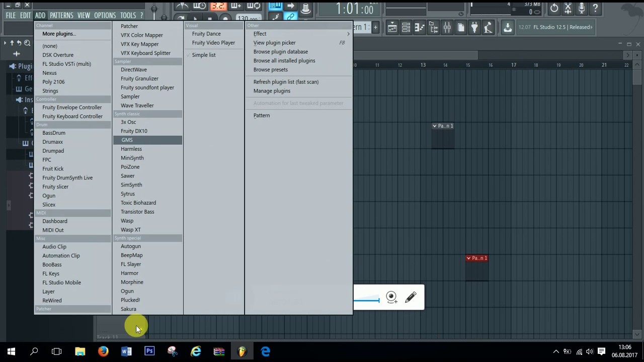Click the browser curved back arrow icon
The image size is (644, 362).
[x=19, y=43]
